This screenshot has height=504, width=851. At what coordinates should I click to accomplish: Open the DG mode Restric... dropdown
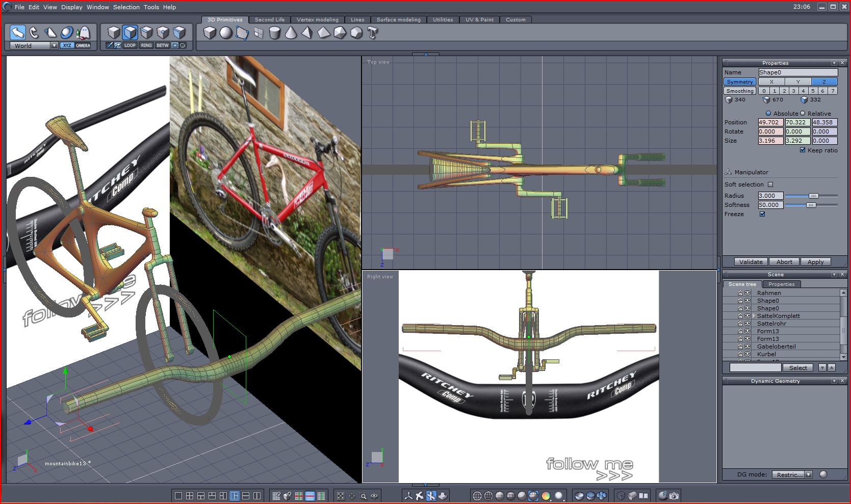click(808, 474)
